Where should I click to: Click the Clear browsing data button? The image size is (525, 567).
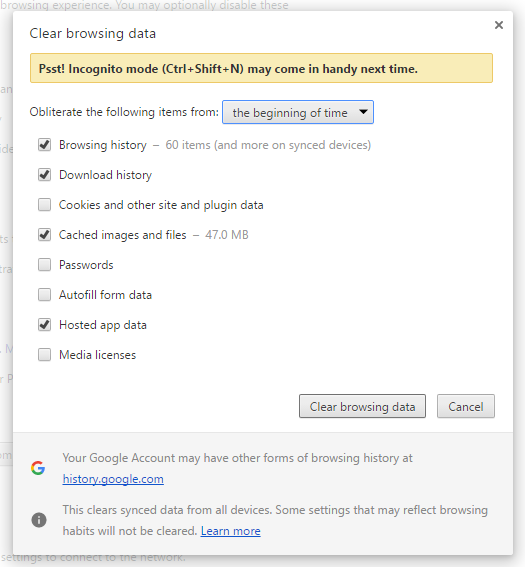point(362,406)
